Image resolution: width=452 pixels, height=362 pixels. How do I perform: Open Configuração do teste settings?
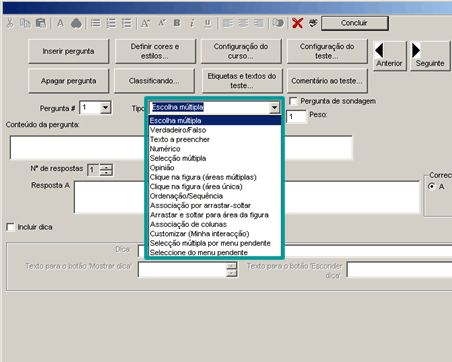point(327,51)
